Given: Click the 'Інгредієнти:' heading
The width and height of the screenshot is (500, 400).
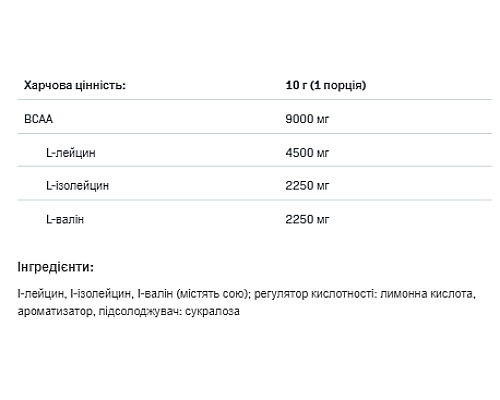Looking at the screenshot, I should [x=55, y=267].
